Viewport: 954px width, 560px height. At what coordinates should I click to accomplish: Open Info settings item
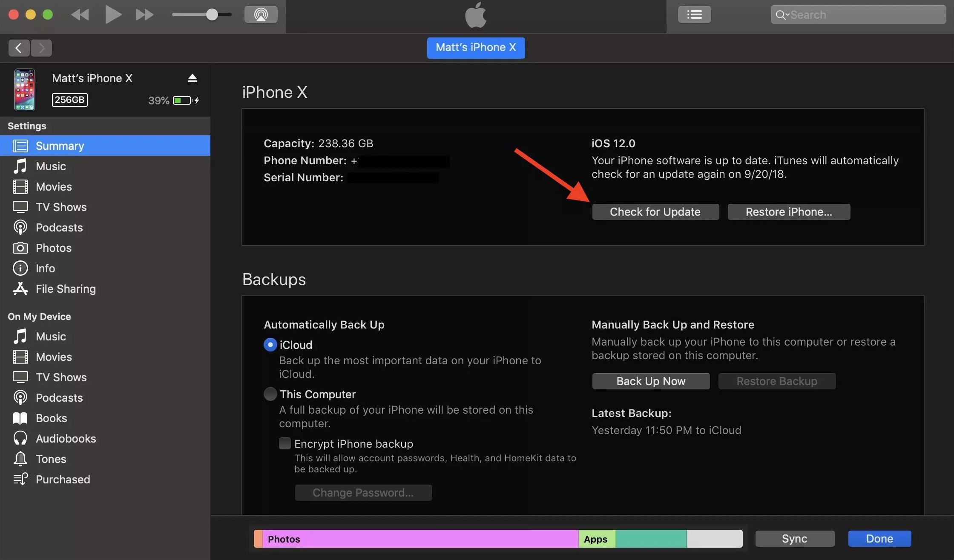(x=105, y=268)
